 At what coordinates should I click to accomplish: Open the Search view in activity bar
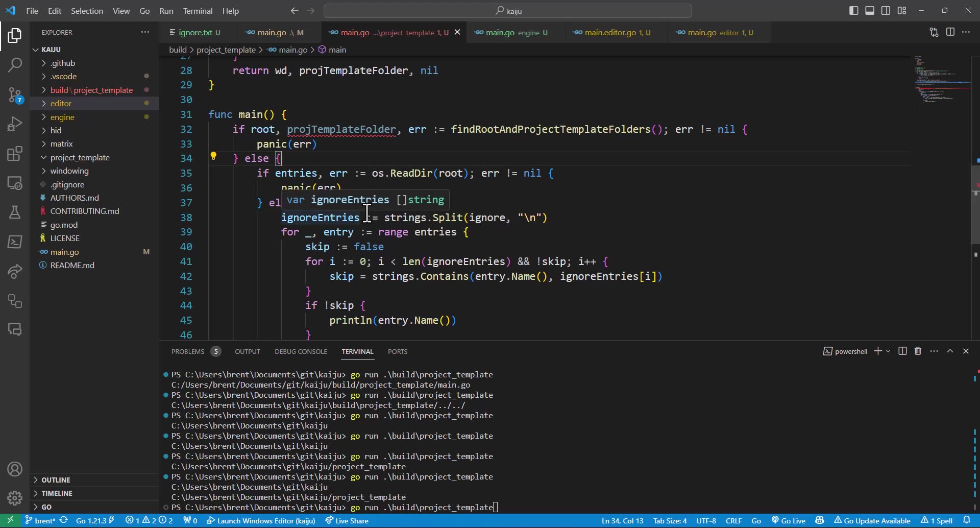15,65
